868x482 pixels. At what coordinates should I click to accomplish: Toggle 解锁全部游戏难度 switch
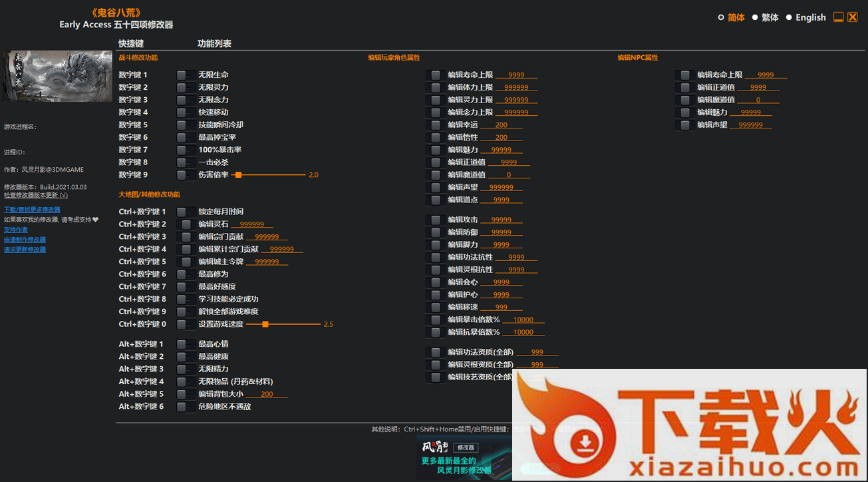[186, 312]
